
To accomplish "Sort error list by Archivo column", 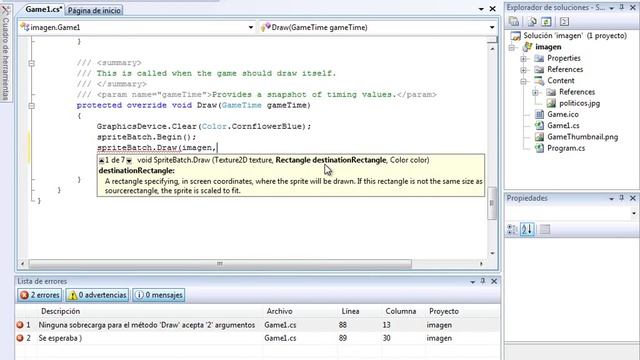I will 280,311.
